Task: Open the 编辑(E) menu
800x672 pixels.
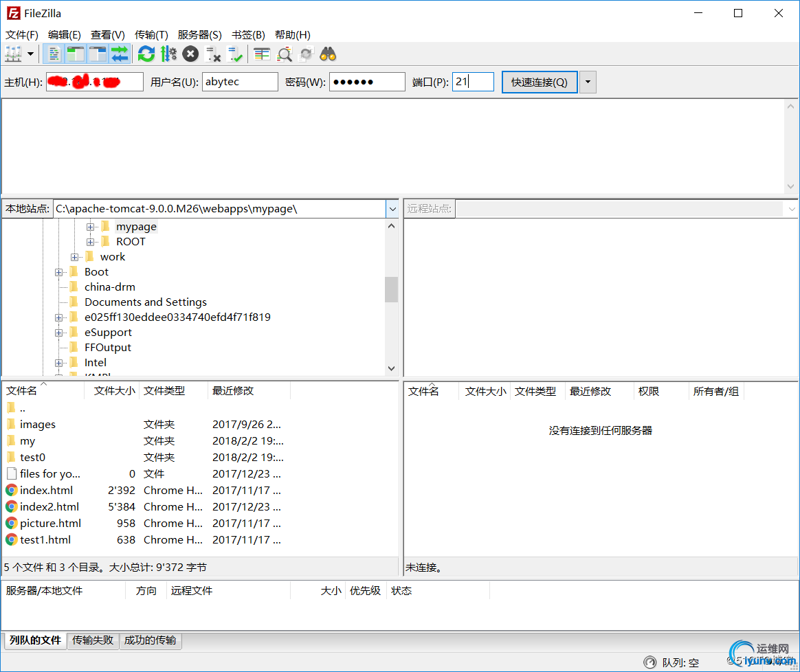Action: pos(65,34)
